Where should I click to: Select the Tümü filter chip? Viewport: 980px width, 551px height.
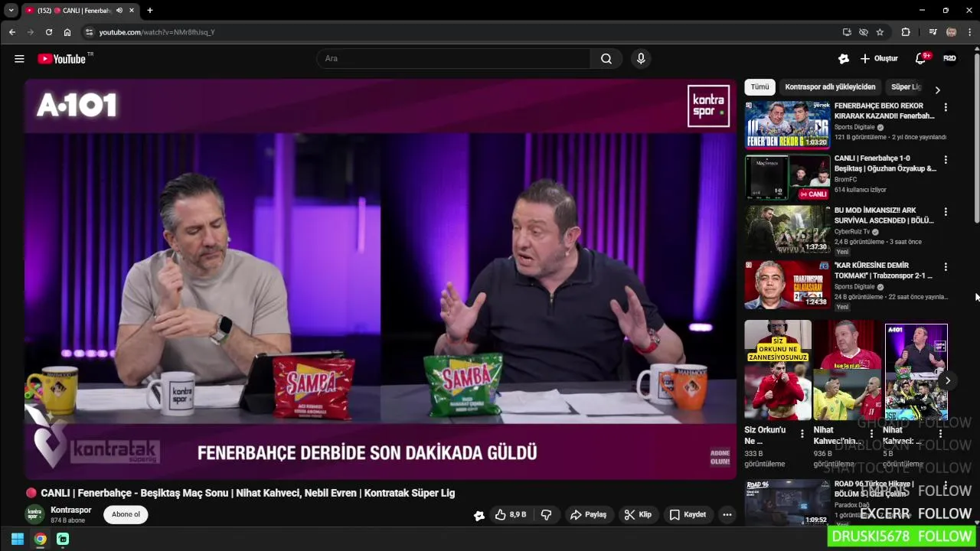(x=759, y=87)
